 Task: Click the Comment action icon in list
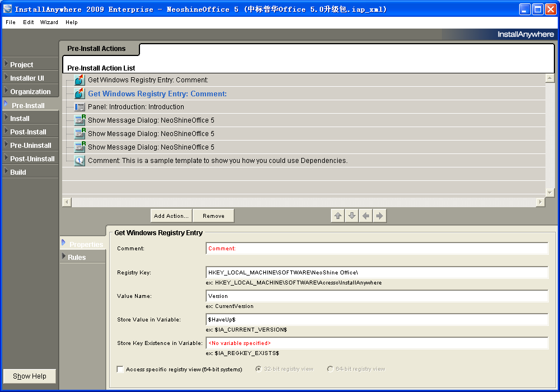point(80,161)
